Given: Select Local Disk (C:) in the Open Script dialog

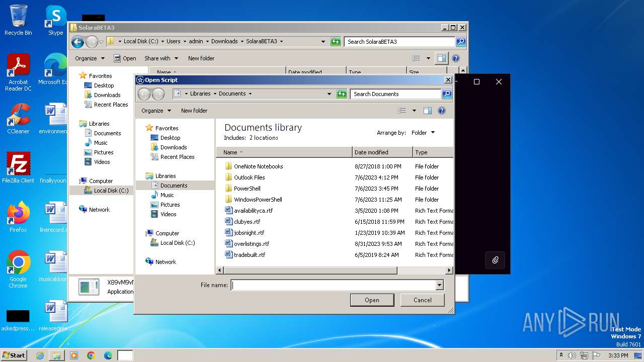Looking at the screenshot, I should pyautogui.click(x=173, y=243).
